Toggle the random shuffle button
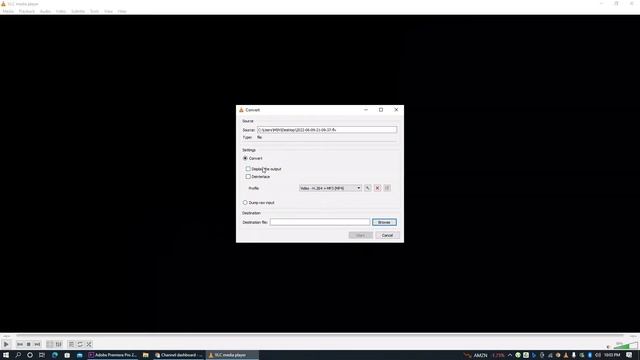Image resolution: width=640 pixels, height=360 pixels. tap(89, 344)
